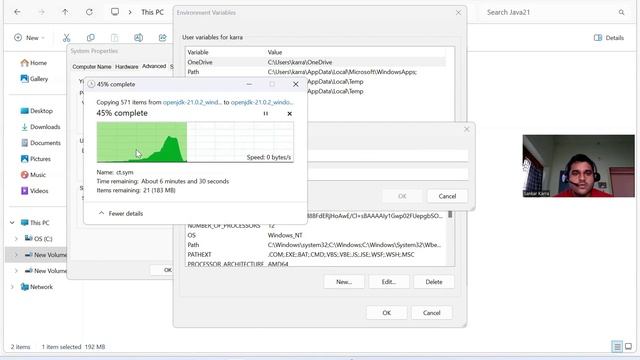Click the Rename icon in toolbar

[139, 38]
